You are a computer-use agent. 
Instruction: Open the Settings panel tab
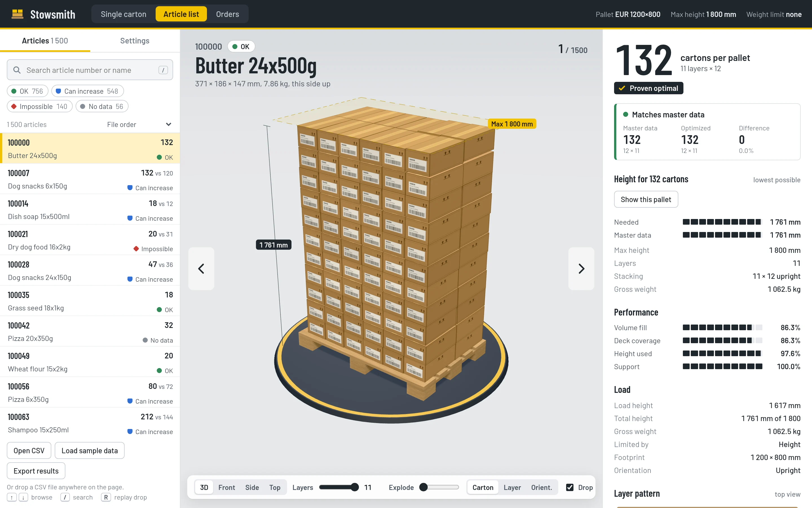coord(135,41)
